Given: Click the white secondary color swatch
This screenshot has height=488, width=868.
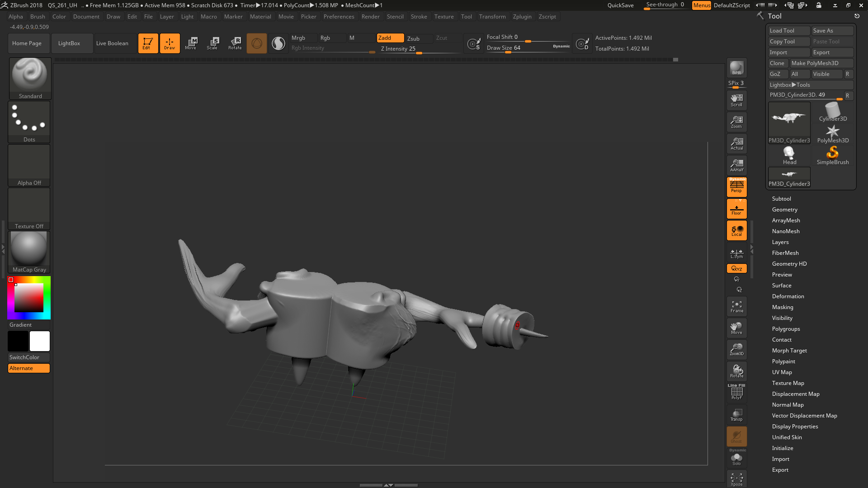Looking at the screenshot, I should point(40,341).
